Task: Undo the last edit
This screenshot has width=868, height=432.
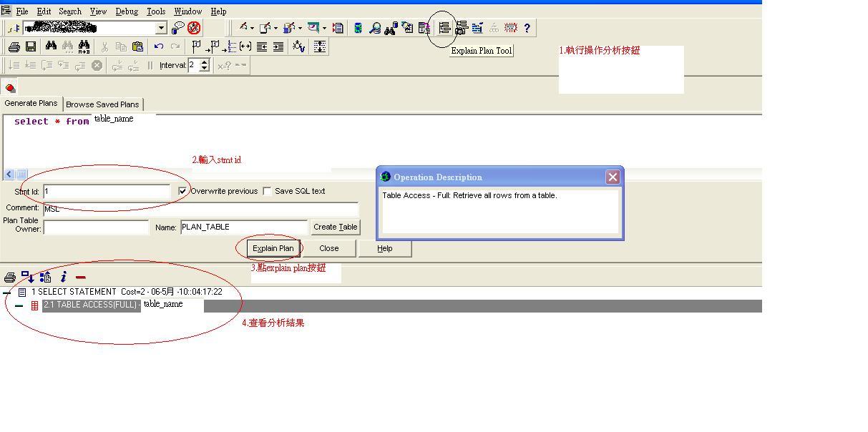Action: [159, 46]
